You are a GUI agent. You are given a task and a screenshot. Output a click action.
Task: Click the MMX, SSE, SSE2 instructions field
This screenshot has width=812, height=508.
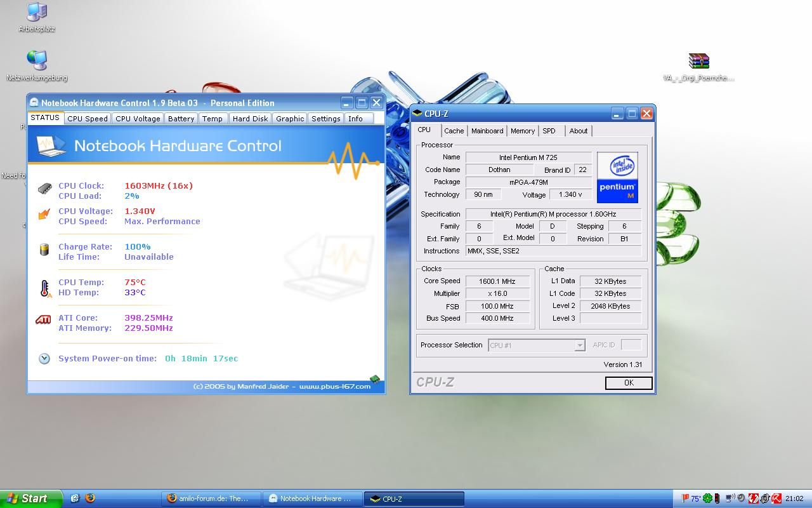click(553, 251)
